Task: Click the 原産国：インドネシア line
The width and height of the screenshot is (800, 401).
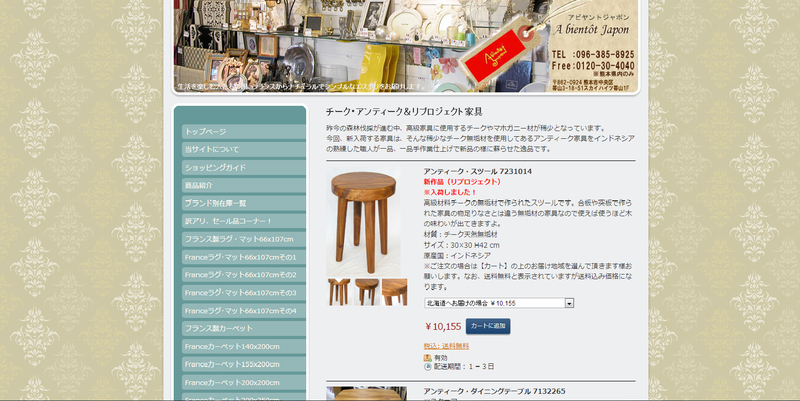Action: 457,256
